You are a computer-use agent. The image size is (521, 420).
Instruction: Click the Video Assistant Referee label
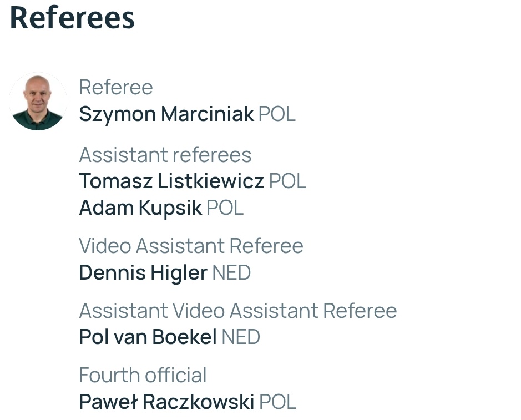[191, 246]
